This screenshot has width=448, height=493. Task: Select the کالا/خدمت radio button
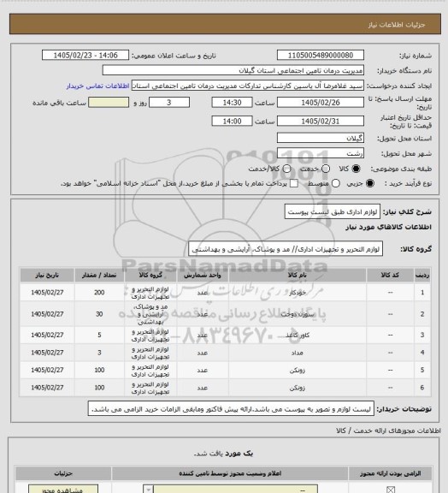(x=286, y=169)
